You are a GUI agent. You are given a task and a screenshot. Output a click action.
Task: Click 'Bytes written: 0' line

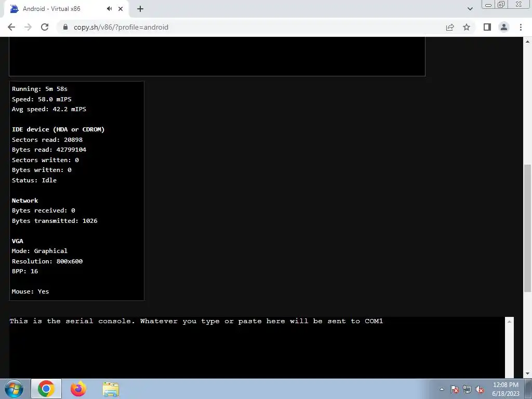tap(42, 170)
